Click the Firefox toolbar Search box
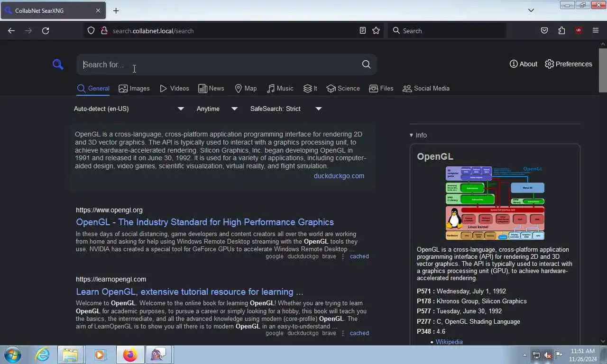 coord(447,30)
